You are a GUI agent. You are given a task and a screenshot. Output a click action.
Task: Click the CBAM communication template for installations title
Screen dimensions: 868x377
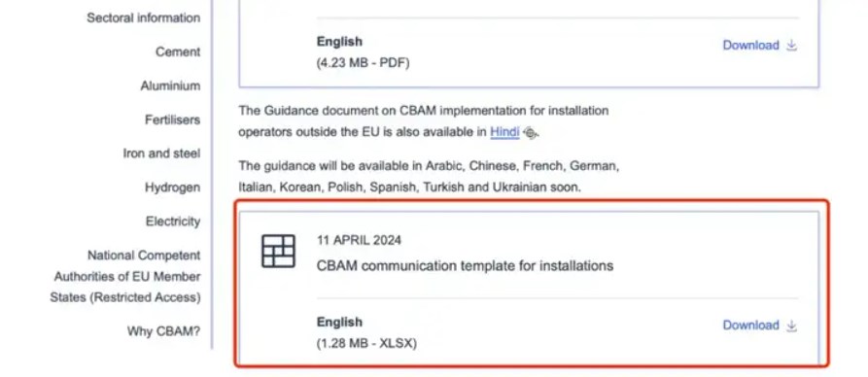click(x=465, y=265)
